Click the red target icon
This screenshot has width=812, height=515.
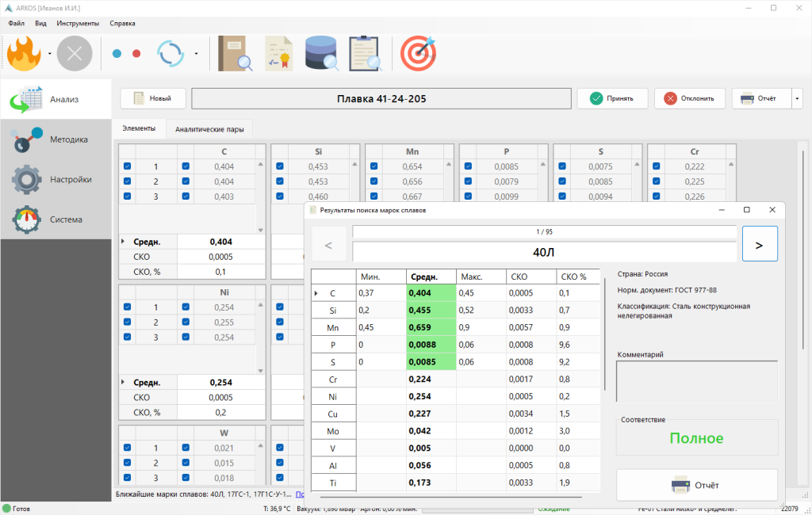tap(418, 54)
